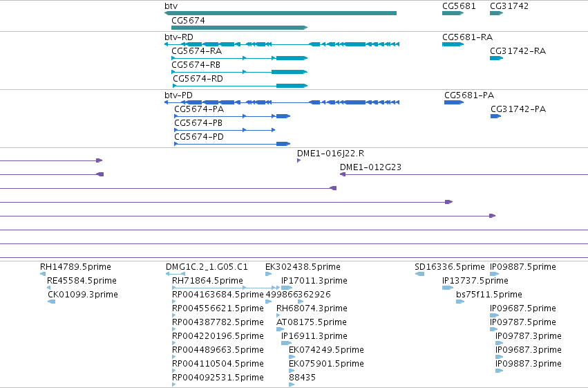Select the CG5681-PA coding sequence
Viewport: 588px width, 388px height.
click(x=454, y=102)
